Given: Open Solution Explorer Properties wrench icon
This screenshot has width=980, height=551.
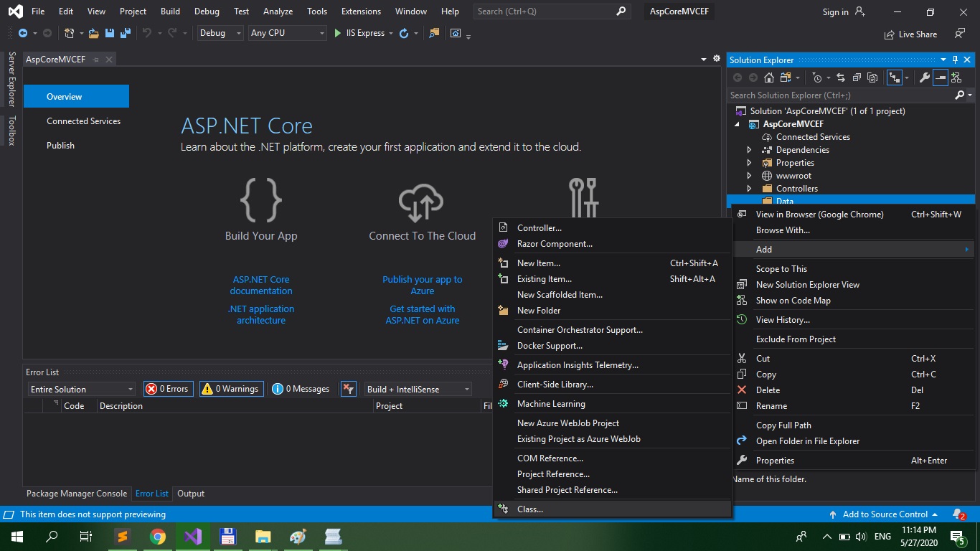Looking at the screenshot, I should (x=924, y=77).
